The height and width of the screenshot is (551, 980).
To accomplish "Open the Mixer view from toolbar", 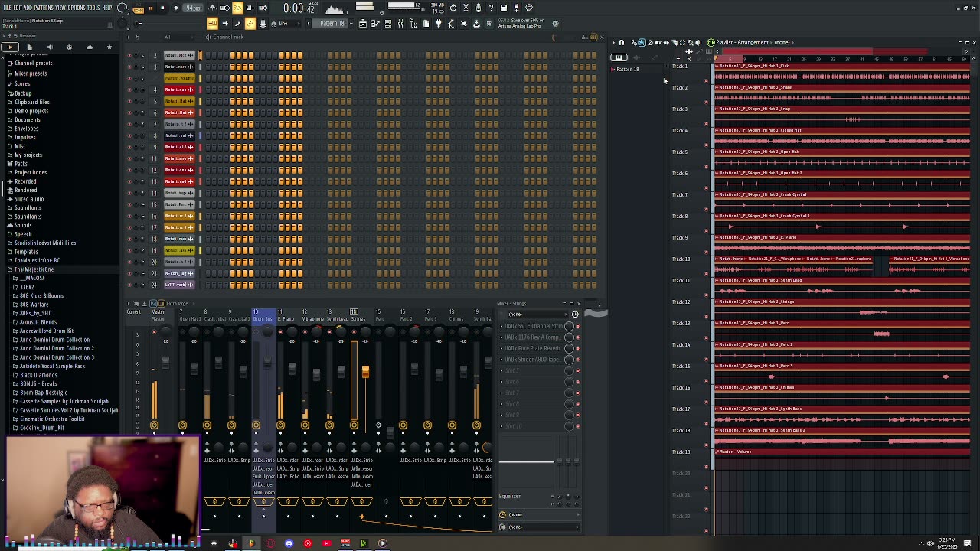I will pyautogui.click(x=400, y=24).
